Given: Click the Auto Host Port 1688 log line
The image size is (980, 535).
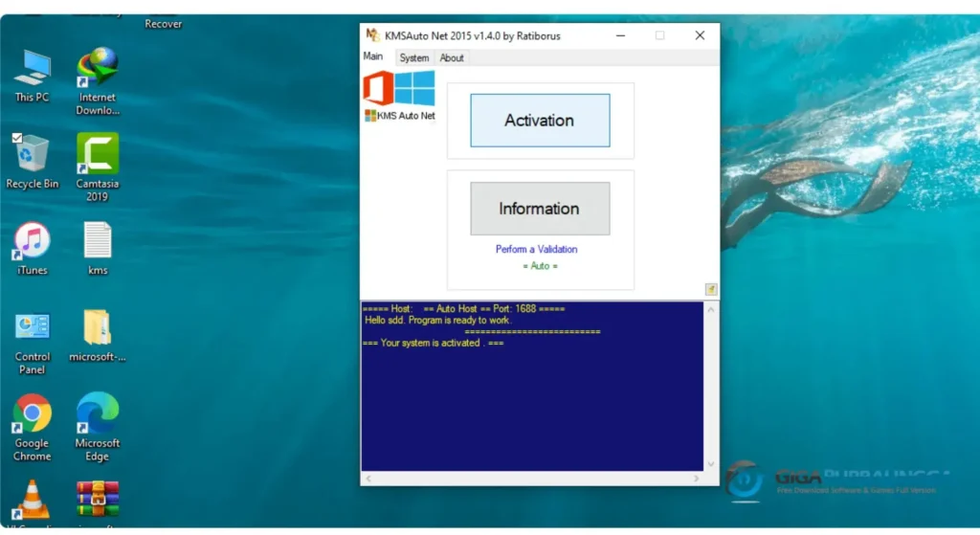Looking at the screenshot, I should (464, 309).
